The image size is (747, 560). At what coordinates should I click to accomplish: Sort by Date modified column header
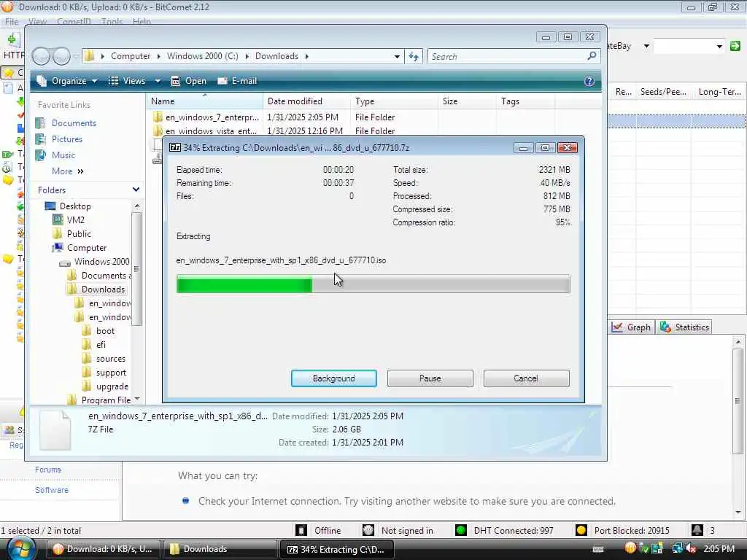306,101
